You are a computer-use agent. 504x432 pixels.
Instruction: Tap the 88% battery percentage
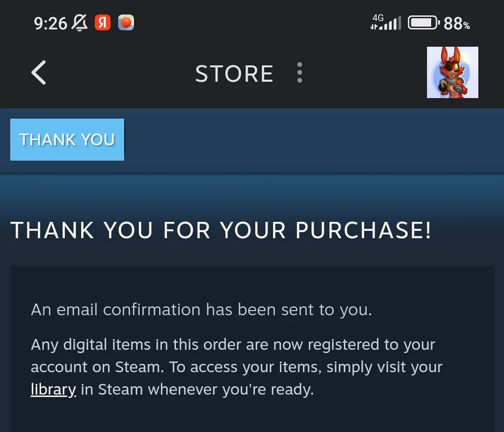(x=457, y=24)
